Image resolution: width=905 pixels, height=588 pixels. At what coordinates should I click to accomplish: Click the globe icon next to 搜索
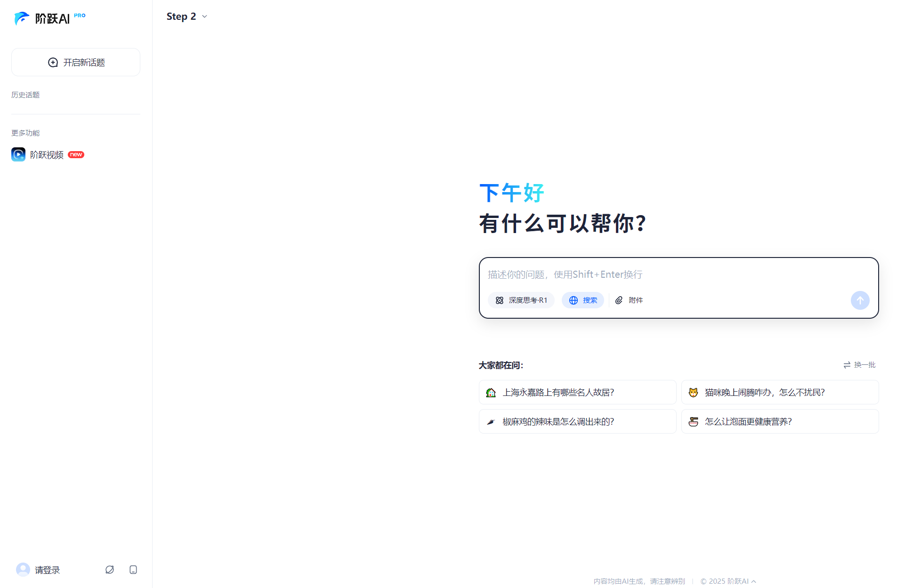coord(574,300)
